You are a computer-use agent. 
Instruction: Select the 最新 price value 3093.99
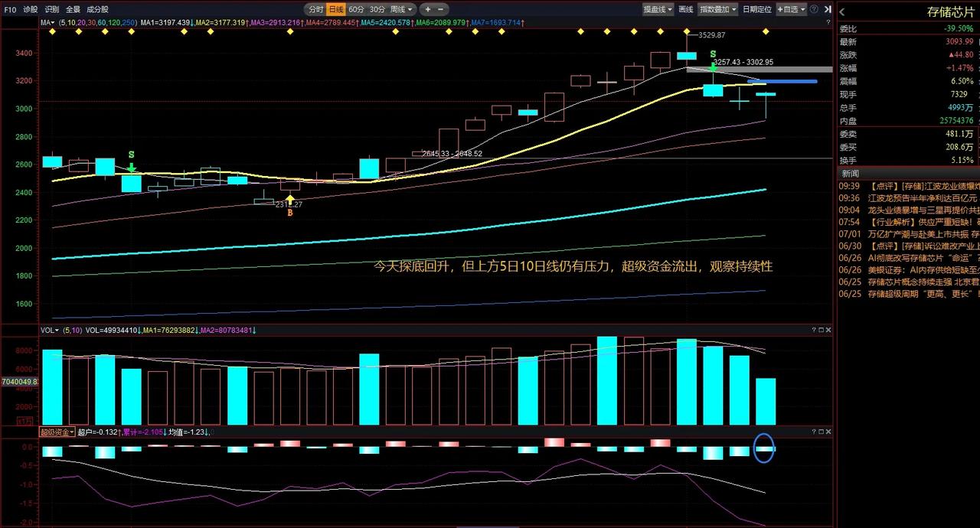tap(959, 41)
